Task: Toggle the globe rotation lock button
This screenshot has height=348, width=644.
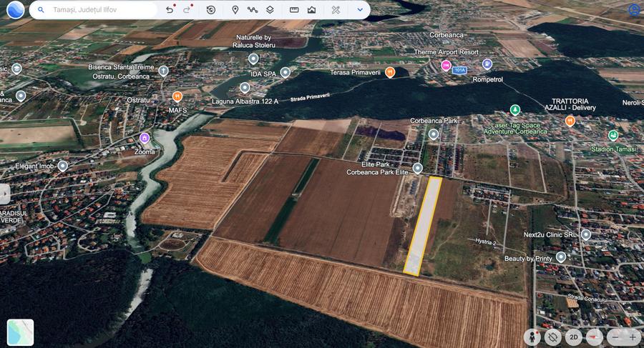Action: (x=553, y=337)
